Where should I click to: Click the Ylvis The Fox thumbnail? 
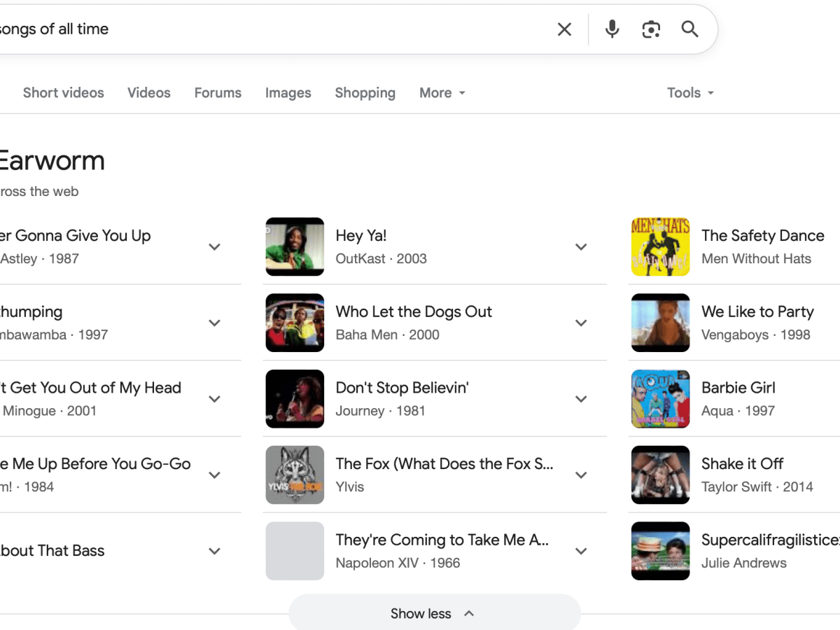pos(295,475)
